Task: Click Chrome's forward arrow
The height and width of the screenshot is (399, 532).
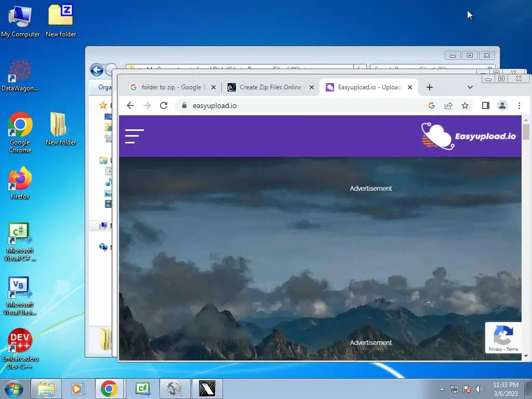Action: click(147, 105)
